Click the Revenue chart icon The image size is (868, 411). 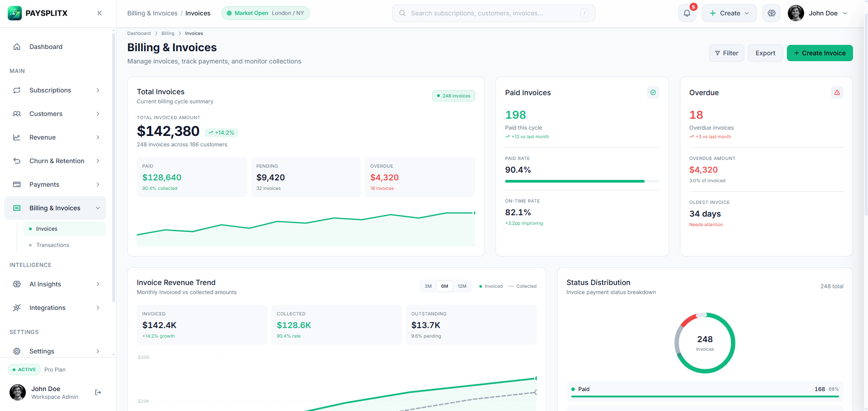tap(17, 137)
